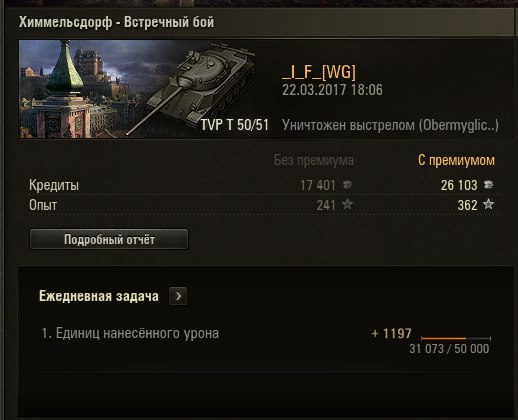Click the Опыт row label

point(43,205)
